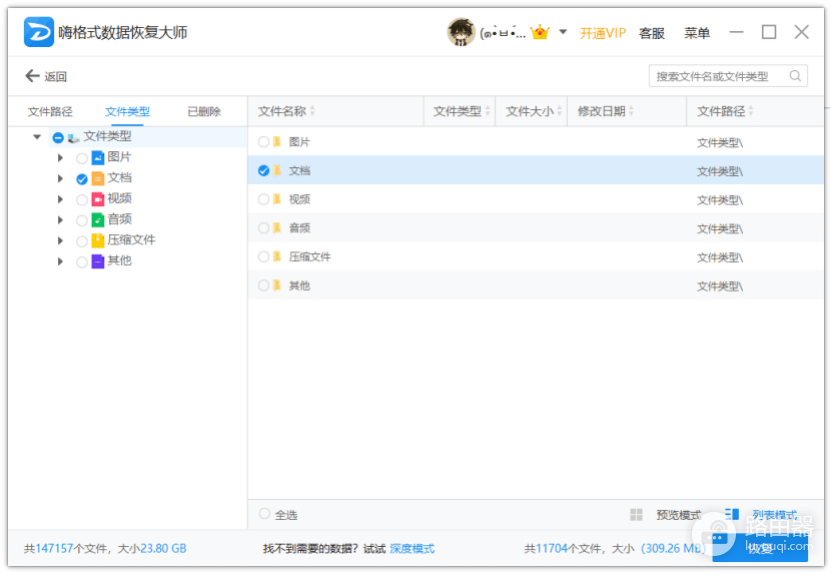Screen dimensions: 832x574
Task: Switch to the 文件类型 tab
Action: [127, 111]
